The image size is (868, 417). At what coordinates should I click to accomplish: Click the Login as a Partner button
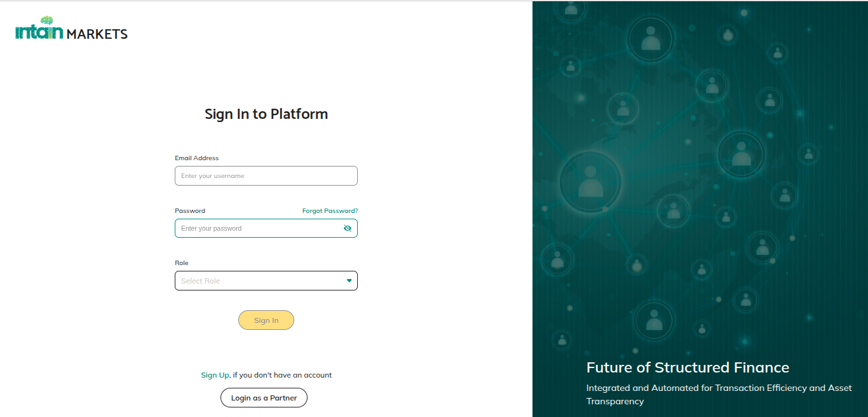click(264, 398)
